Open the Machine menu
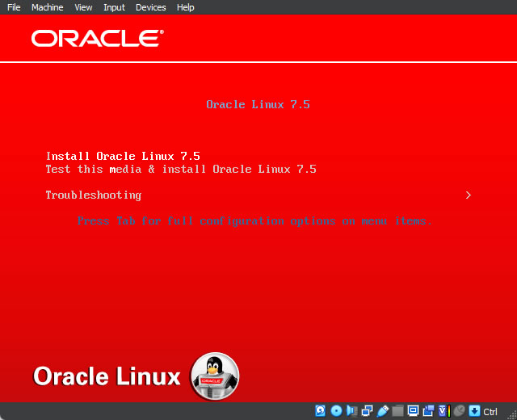 48,7
